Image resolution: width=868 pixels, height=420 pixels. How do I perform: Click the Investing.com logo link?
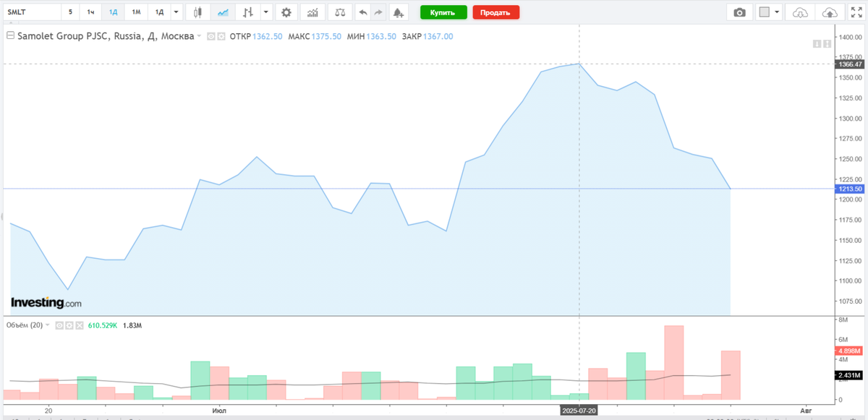click(x=46, y=303)
